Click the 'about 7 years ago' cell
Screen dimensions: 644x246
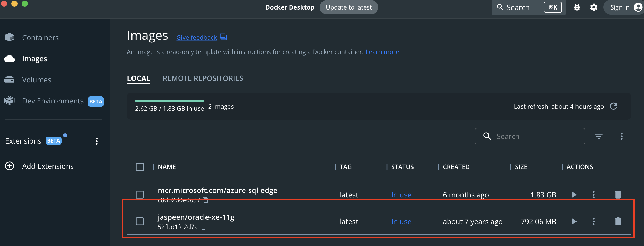pos(473,222)
